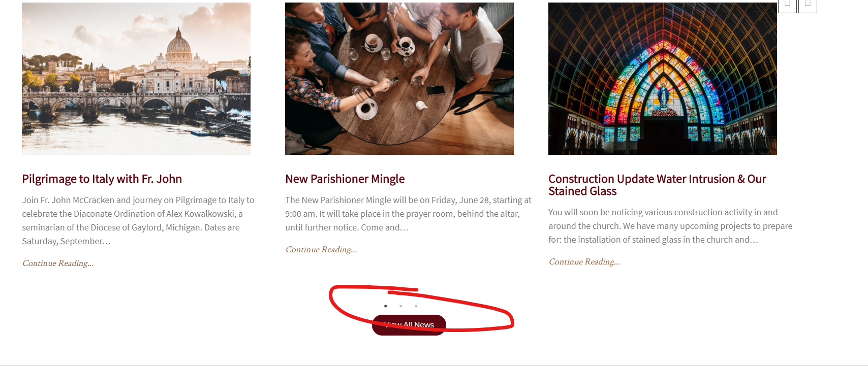Open the View All News button

(x=409, y=325)
